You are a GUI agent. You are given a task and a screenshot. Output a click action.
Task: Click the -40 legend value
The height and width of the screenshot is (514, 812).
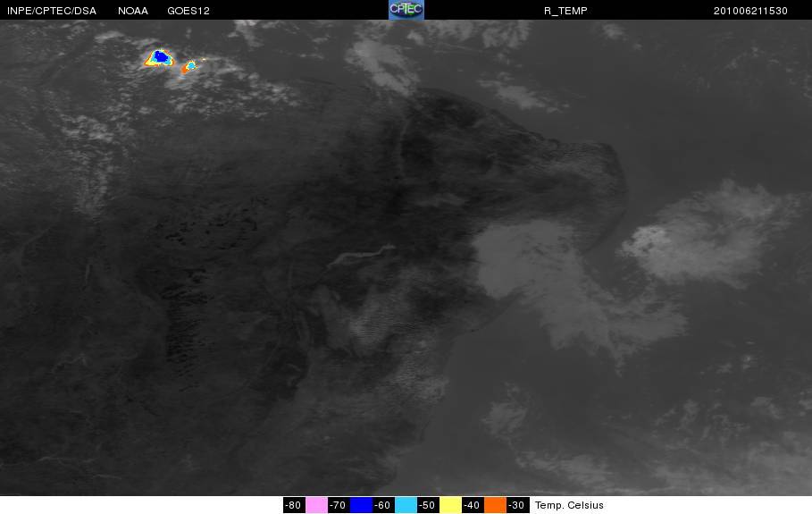(473, 505)
